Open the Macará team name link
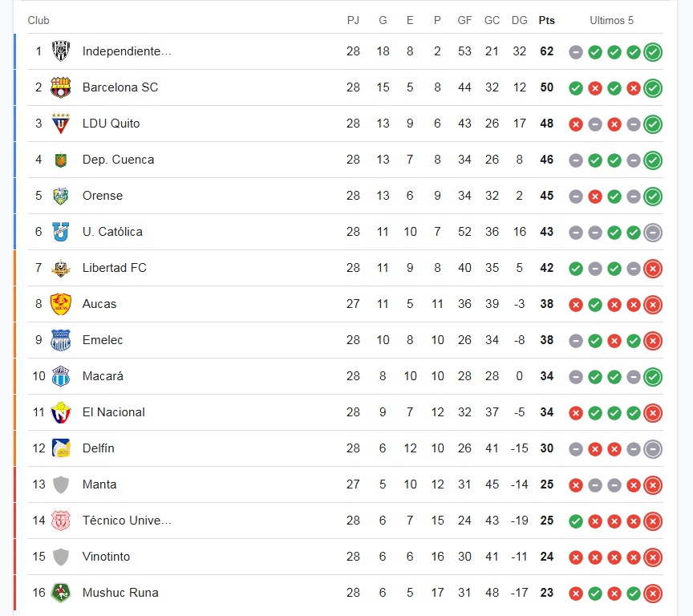693x616 pixels. tap(103, 376)
